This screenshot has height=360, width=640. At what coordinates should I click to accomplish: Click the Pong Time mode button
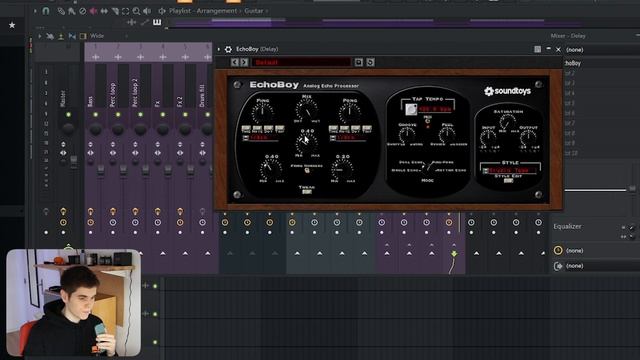coord(333,129)
